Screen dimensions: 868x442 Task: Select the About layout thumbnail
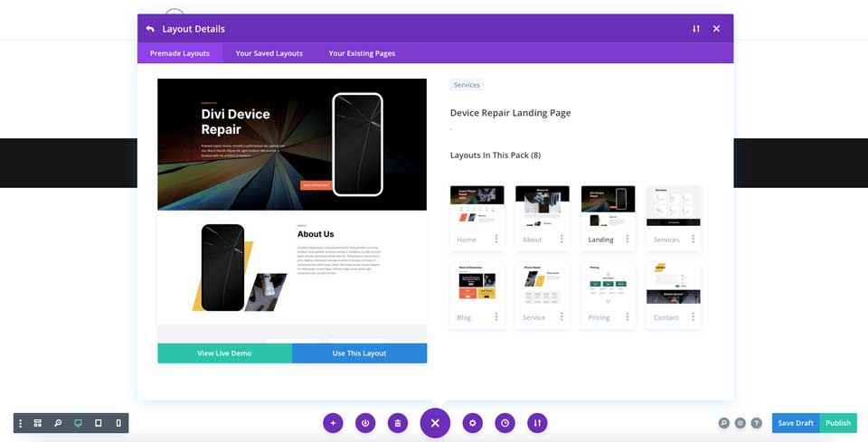coord(542,206)
